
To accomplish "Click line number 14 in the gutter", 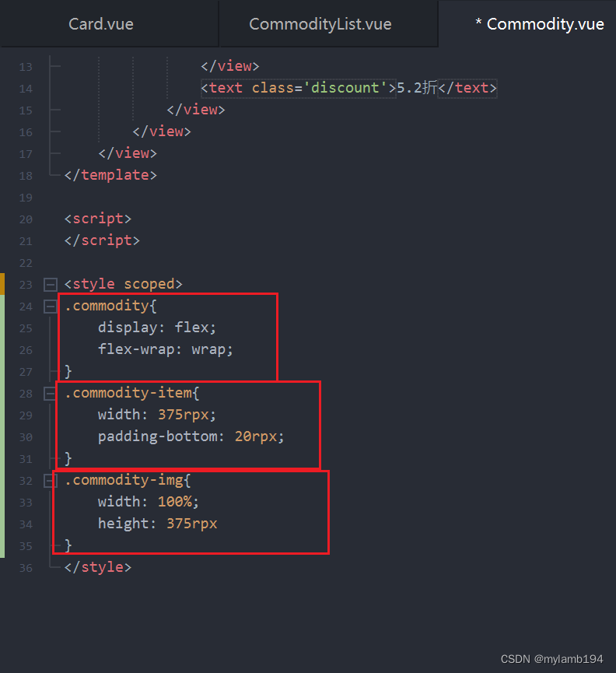I will coord(26,89).
